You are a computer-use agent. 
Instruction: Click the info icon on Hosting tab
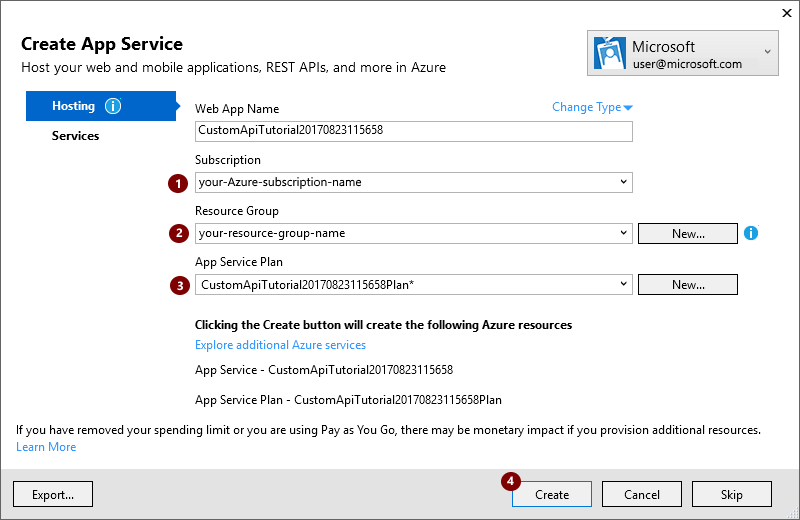pyautogui.click(x=113, y=106)
